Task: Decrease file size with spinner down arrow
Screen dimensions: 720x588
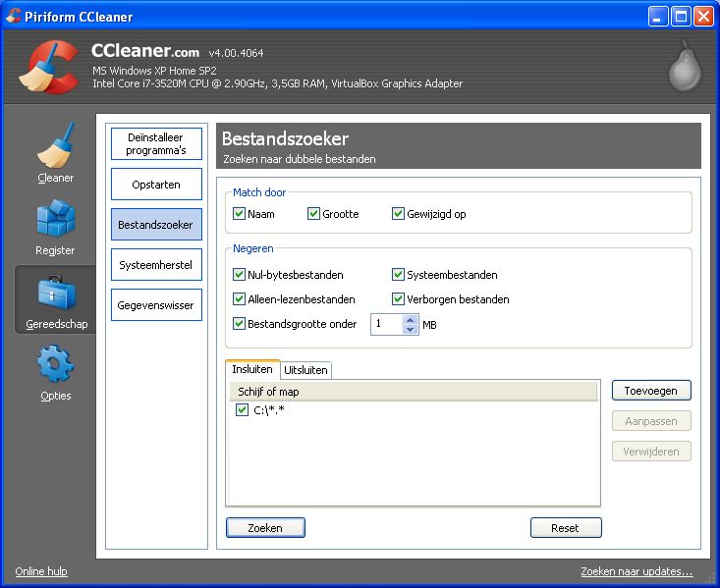Action: 410,330
